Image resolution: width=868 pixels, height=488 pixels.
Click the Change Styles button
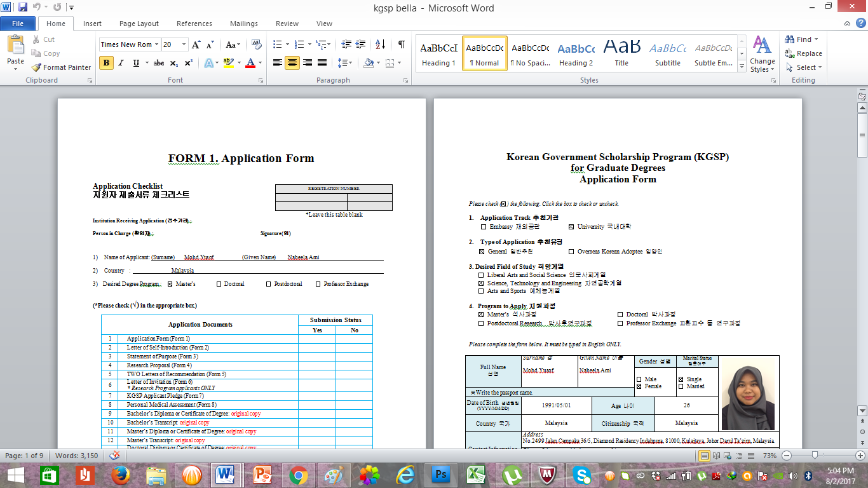point(763,54)
